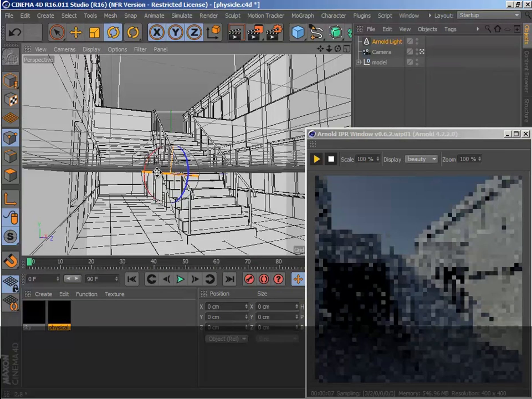Click the Make Editable icon in left sidebar

point(10,57)
